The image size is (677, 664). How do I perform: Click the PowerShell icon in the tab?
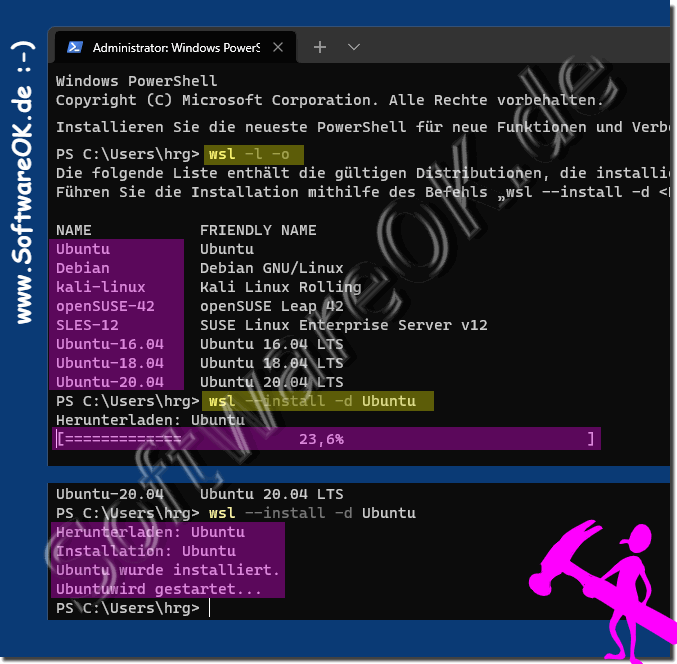75,47
